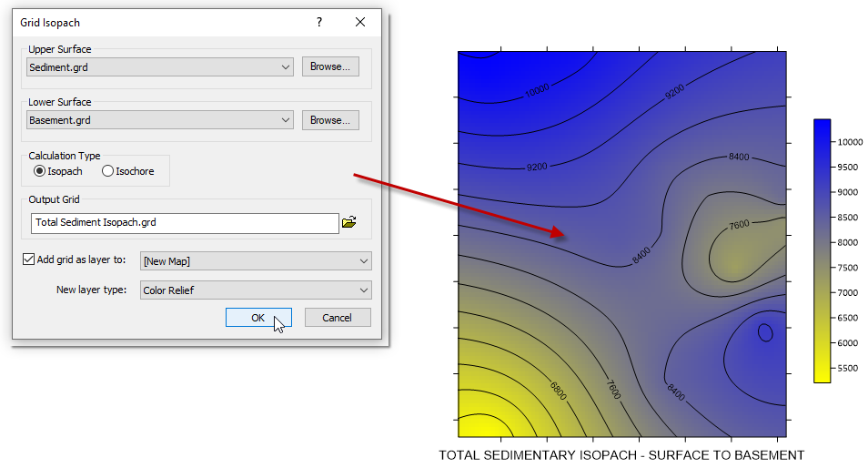The image size is (868, 468).
Task: Click the 10000 contour label on map
Action: coord(537,90)
